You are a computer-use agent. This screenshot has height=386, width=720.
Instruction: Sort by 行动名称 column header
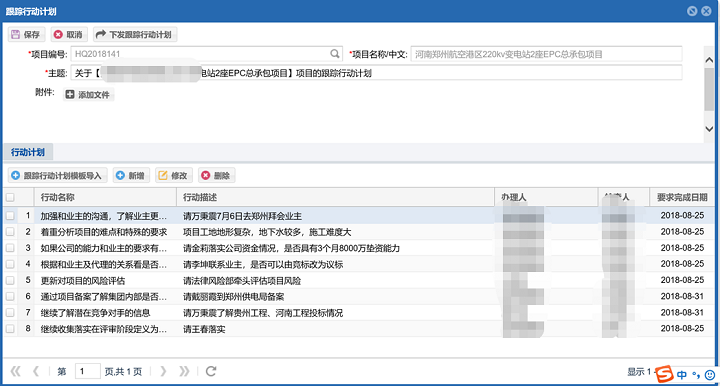click(x=105, y=197)
